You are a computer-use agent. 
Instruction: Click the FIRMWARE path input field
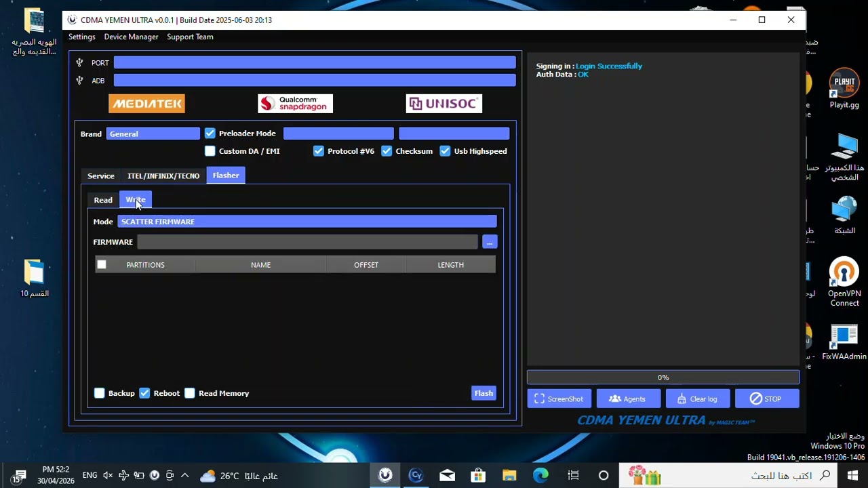308,242
